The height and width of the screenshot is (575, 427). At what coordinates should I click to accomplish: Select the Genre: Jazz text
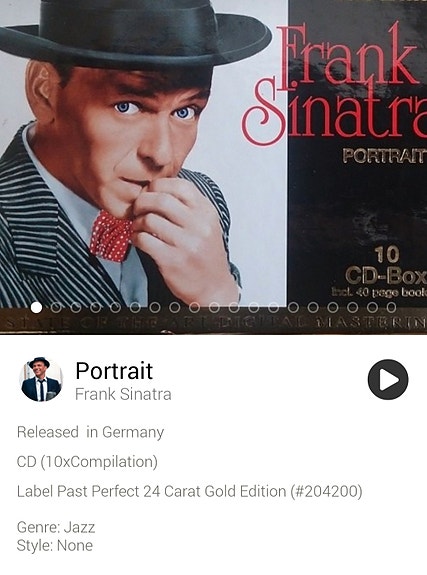(x=56, y=527)
